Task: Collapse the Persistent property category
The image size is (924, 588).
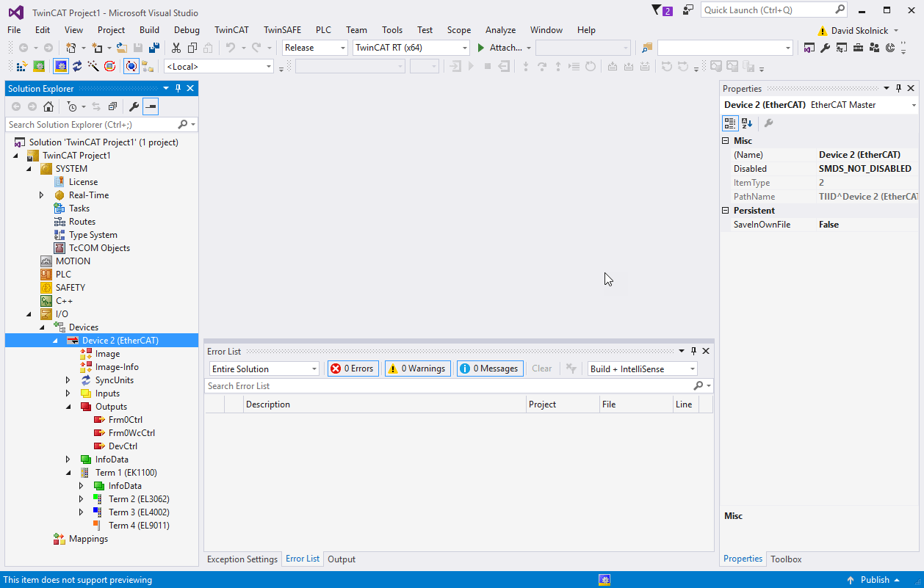Action: point(726,211)
